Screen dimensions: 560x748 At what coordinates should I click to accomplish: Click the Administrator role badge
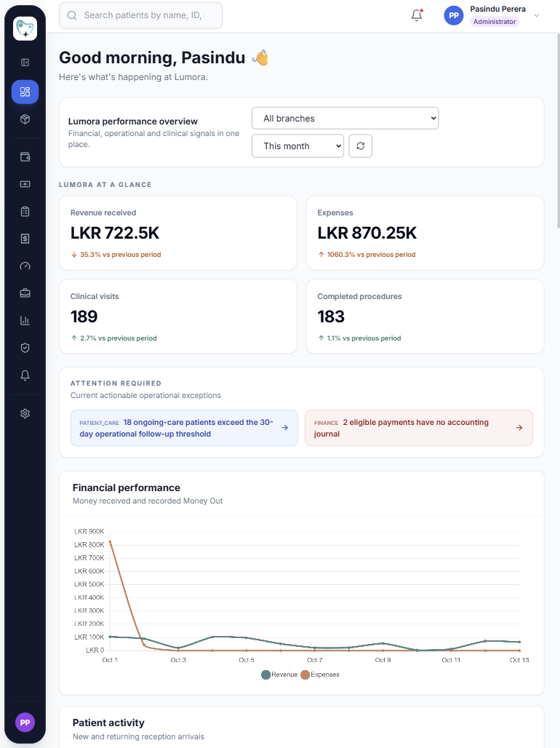pos(495,22)
